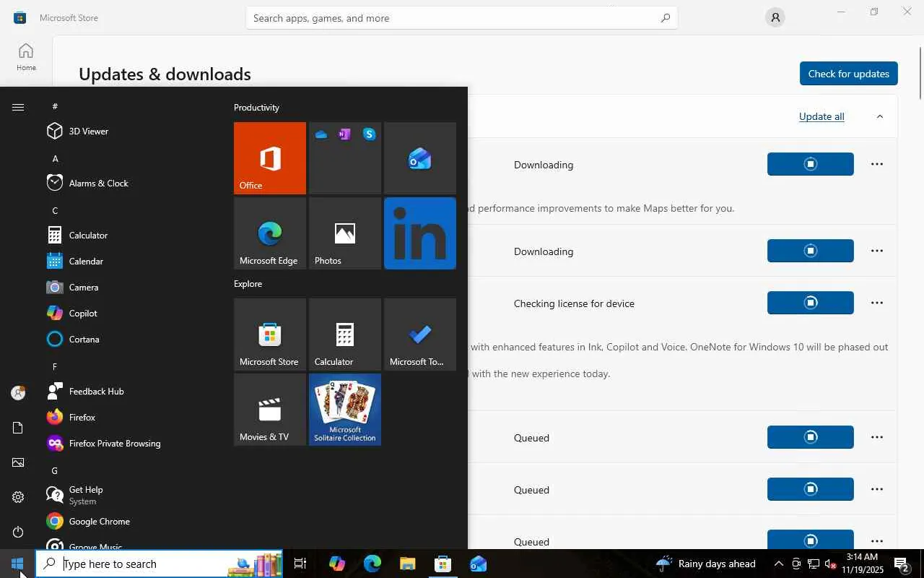The height and width of the screenshot is (578, 924).
Task: Open the notification center icon
Action: pyautogui.click(x=902, y=564)
